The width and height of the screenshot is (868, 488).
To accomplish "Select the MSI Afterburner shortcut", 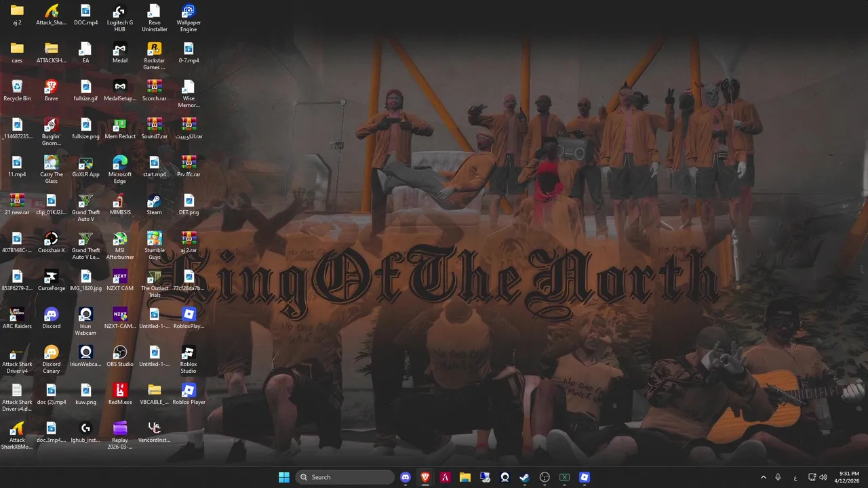I will [119, 246].
